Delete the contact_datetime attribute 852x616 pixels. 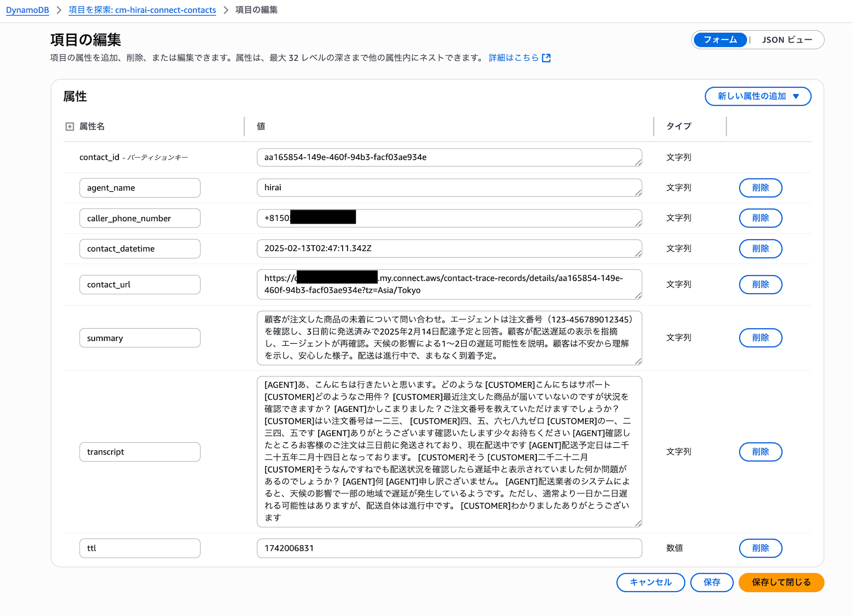[x=760, y=249]
